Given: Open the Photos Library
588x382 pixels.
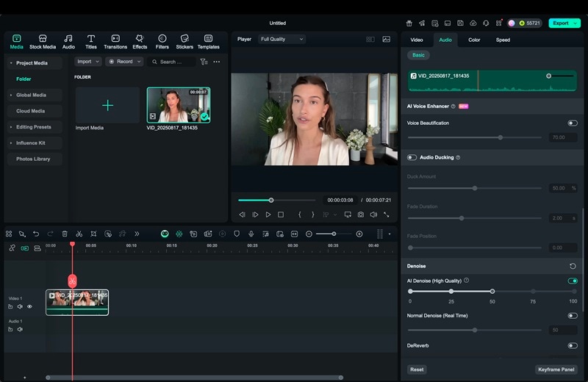Looking at the screenshot, I should point(35,159).
